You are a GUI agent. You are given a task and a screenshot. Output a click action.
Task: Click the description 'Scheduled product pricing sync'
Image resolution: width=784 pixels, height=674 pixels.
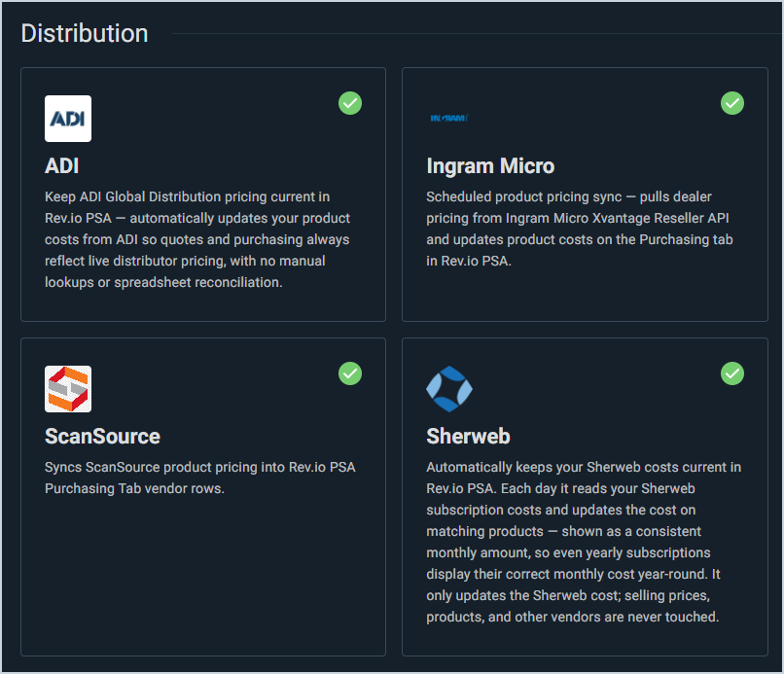[580, 229]
